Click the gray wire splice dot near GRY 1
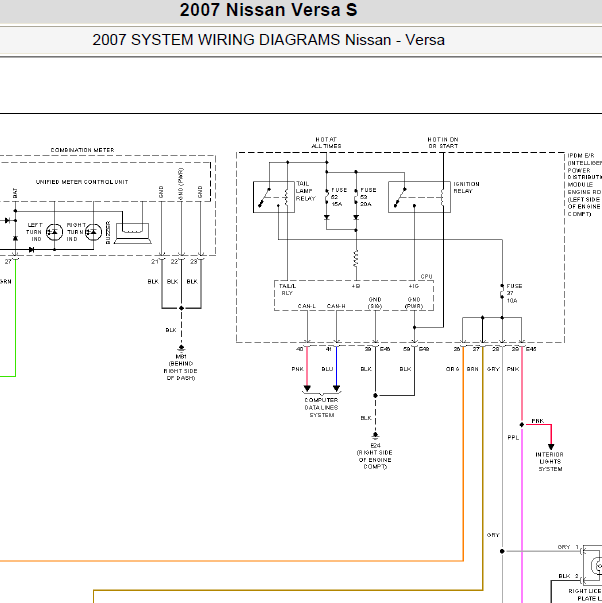The height and width of the screenshot is (603, 602). click(502, 551)
